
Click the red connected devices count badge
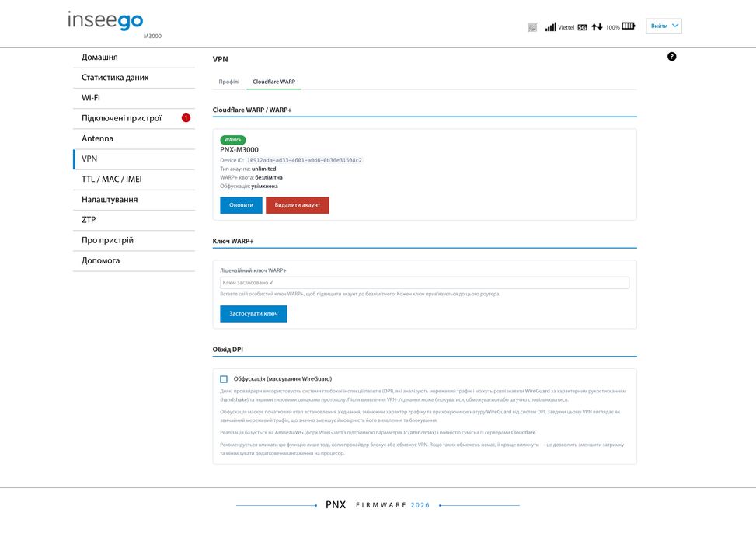pos(186,117)
